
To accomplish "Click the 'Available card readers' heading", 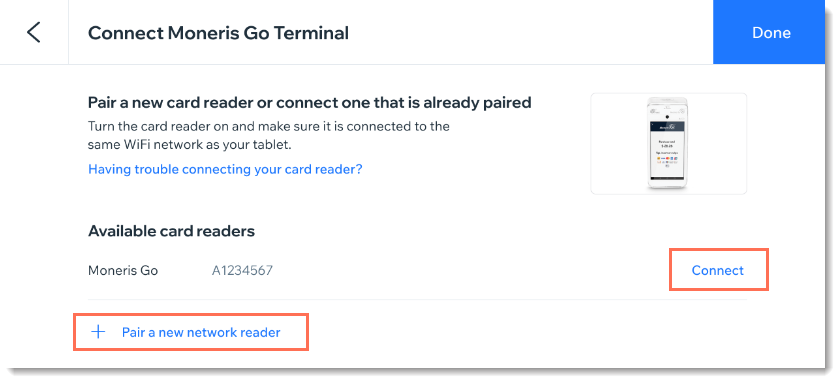I will click(171, 231).
